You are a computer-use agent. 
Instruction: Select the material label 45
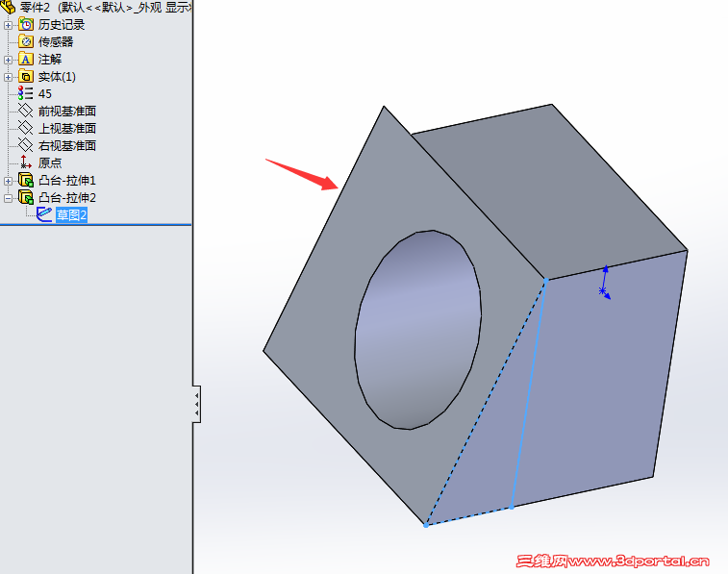45,93
